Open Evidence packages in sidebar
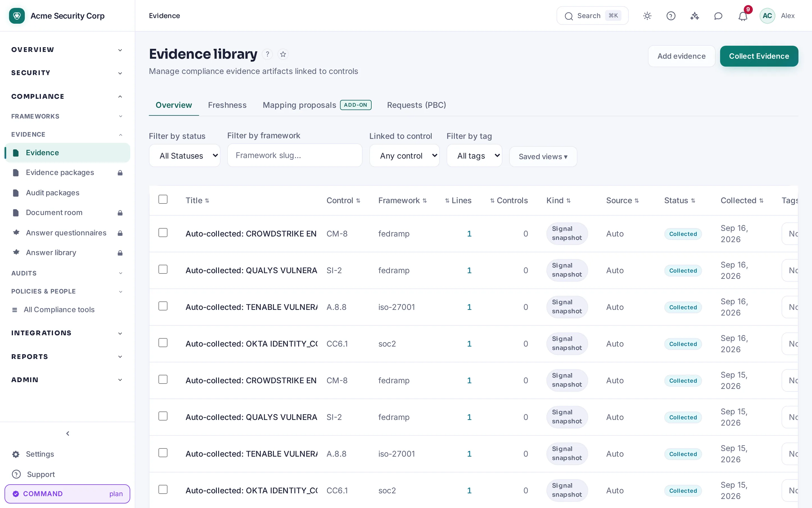Viewport: 812px width, 508px height. (x=67, y=173)
